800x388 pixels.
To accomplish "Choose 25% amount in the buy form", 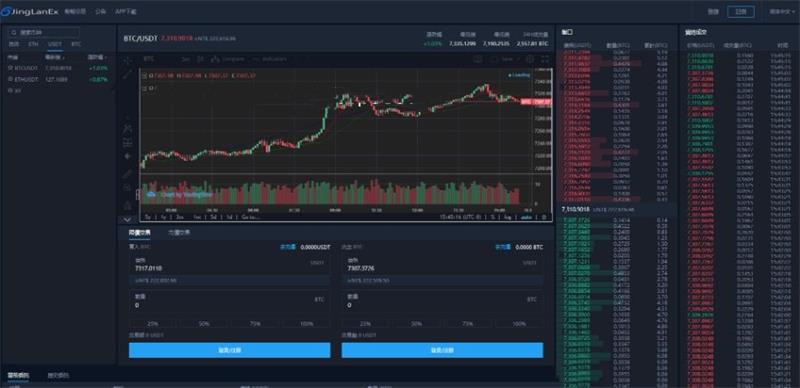I will coord(153,324).
